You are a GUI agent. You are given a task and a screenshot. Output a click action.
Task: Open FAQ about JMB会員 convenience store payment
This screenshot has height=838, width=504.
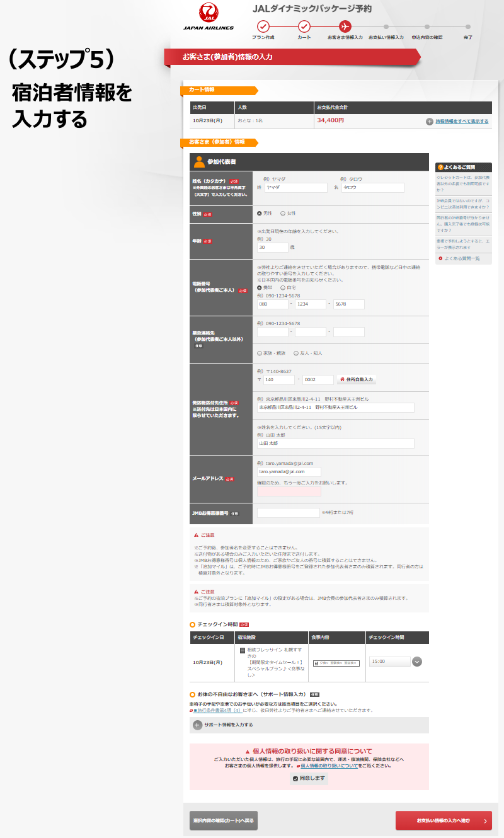click(x=463, y=203)
